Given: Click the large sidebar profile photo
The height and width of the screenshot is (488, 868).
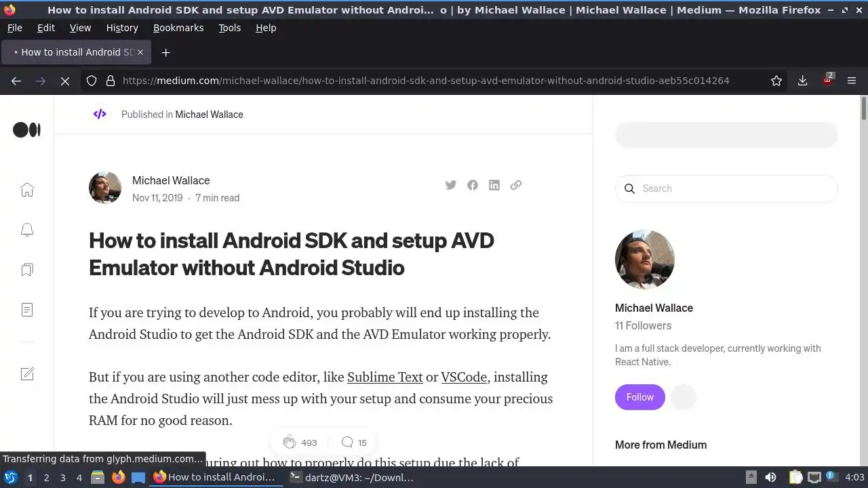Looking at the screenshot, I should pyautogui.click(x=645, y=260).
